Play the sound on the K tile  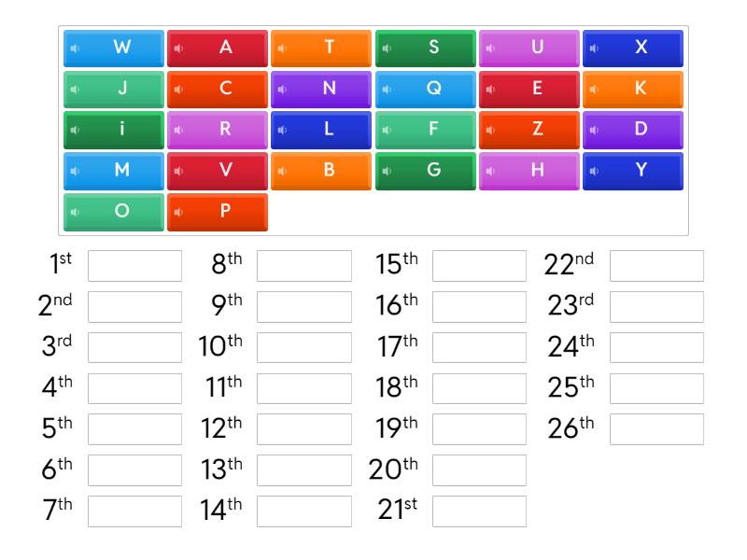coord(596,90)
